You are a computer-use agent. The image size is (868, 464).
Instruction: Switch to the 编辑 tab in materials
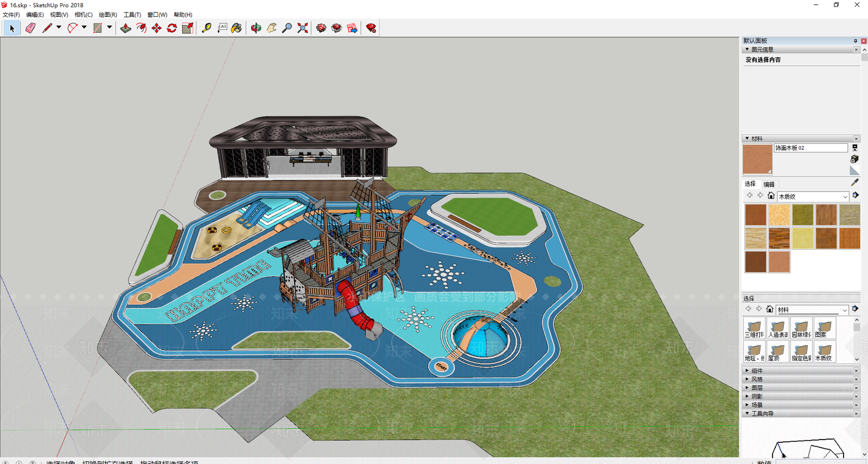click(x=769, y=185)
